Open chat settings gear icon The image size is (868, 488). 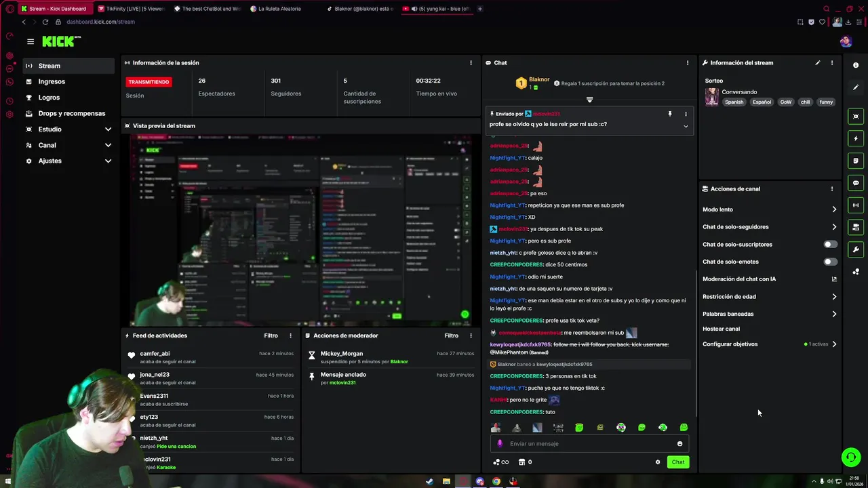coord(658,462)
